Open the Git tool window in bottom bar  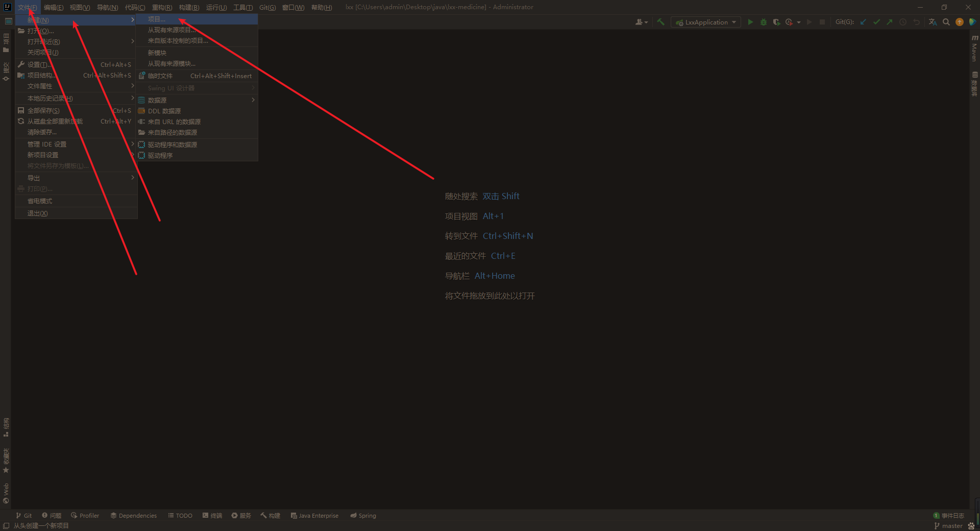click(x=23, y=516)
